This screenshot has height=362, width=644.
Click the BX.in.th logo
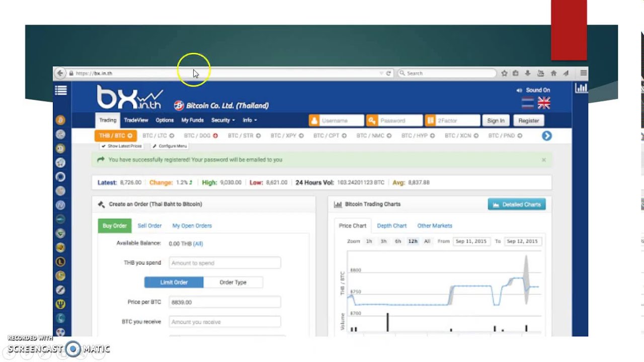(130, 98)
